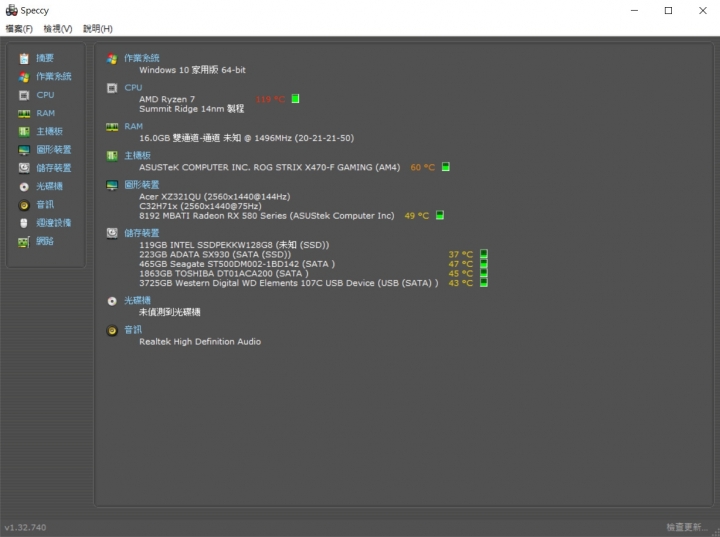
Task: Open the 圖形裝置 heading link in summary
Action: click(x=142, y=185)
